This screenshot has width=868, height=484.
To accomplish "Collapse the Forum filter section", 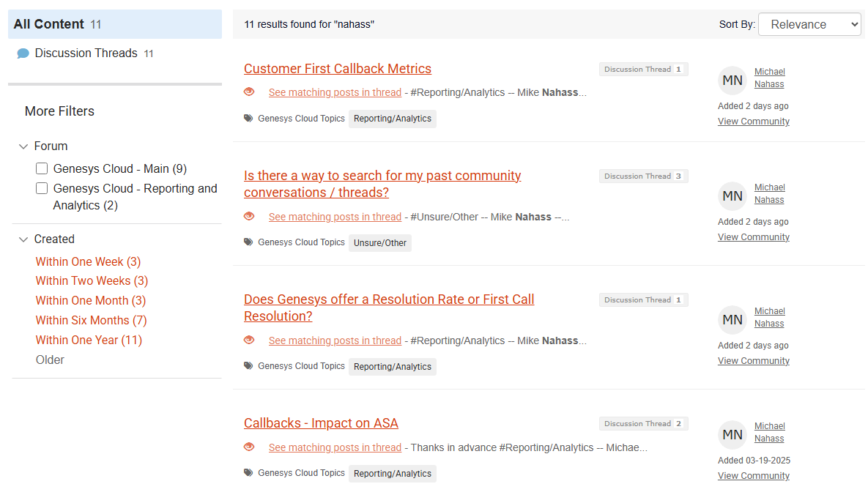I will (x=23, y=146).
